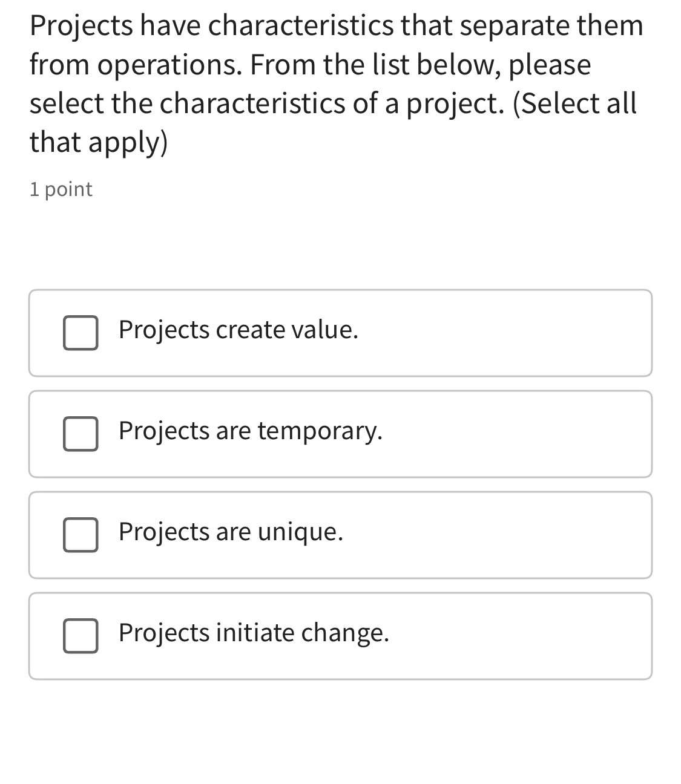Check the 'Projects are temporary.' checkbox

coord(81,434)
